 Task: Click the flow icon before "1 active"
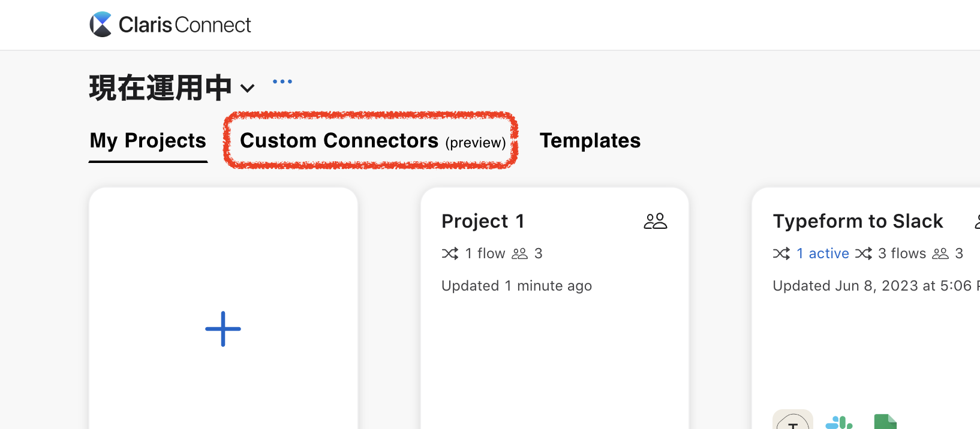click(x=781, y=253)
